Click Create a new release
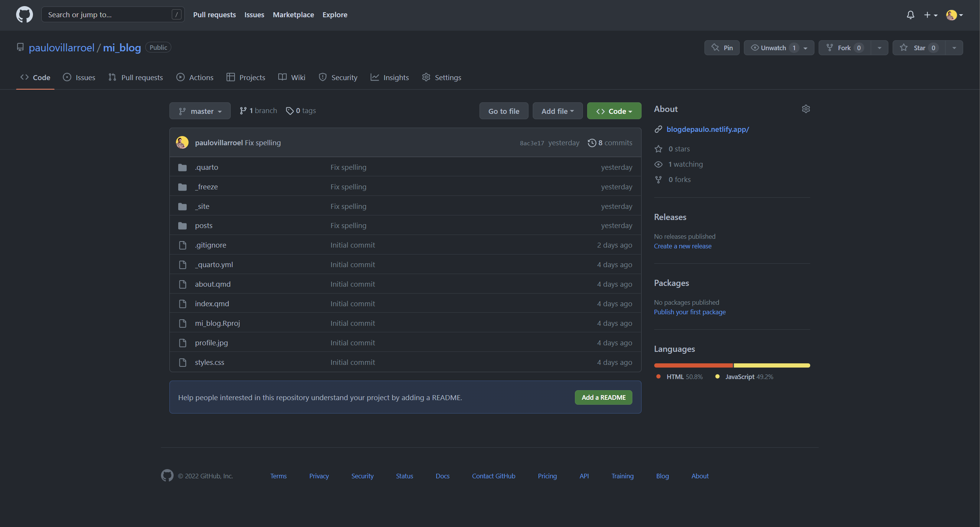Screen dimensions: 980x527 pyautogui.click(x=683, y=246)
